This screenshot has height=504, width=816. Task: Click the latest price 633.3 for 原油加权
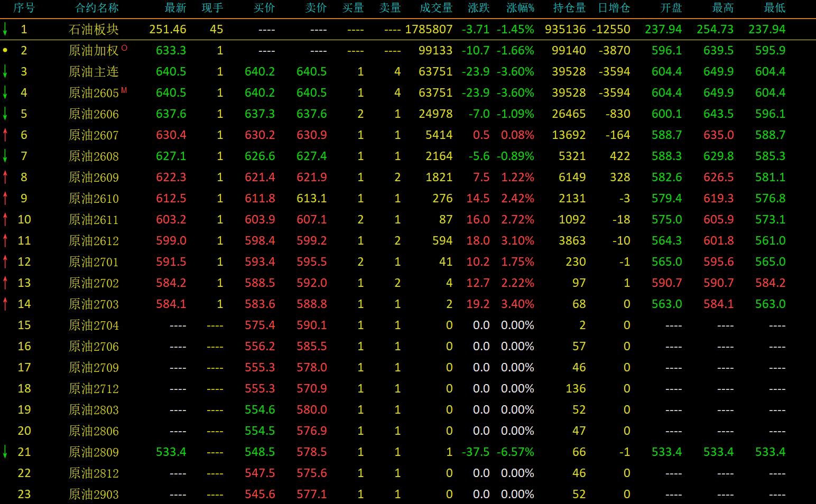coord(171,51)
